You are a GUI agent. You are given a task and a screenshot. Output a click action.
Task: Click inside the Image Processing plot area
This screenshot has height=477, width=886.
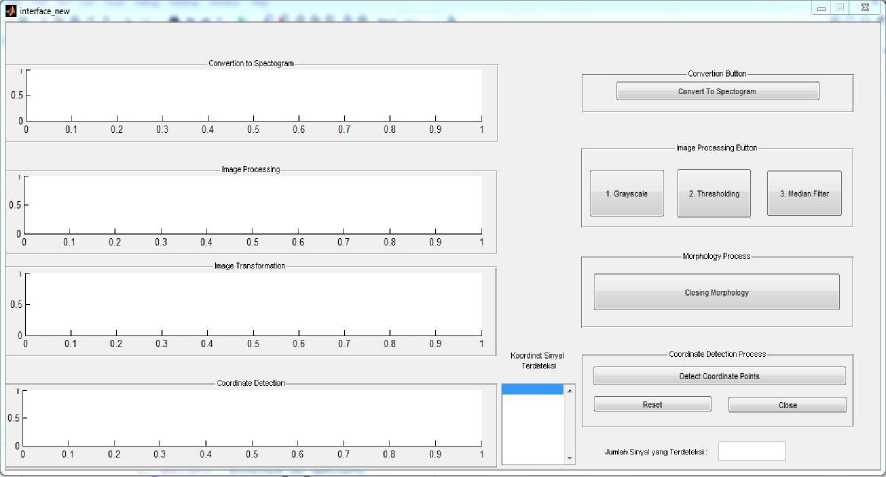tap(254, 205)
